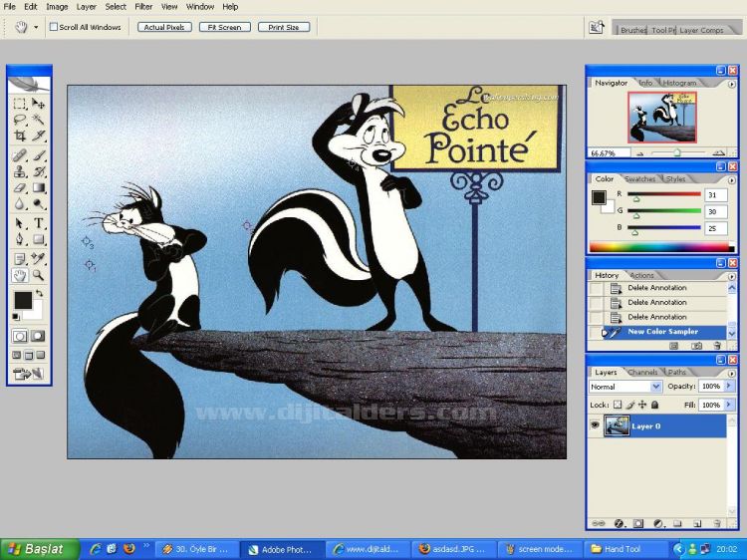Open the Navigator panel options menu
Viewport: 747px width, 560px height.
click(x=732, y=84)
